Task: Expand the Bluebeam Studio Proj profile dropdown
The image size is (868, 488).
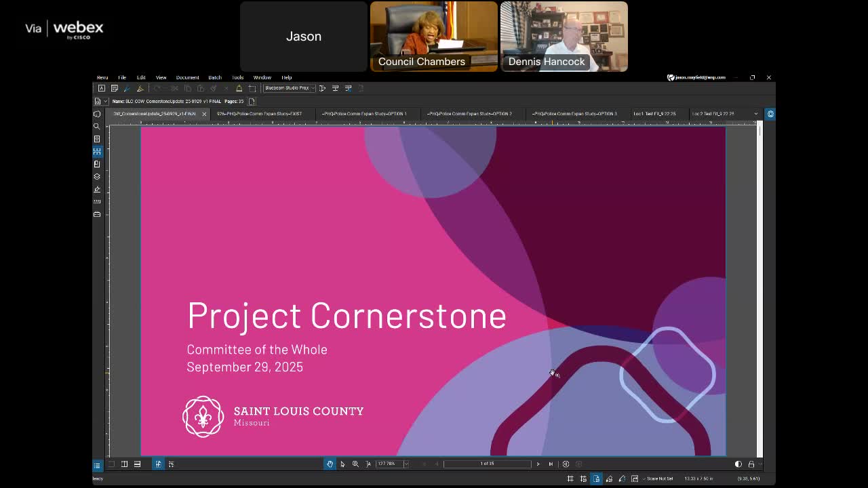Action: pos(313,88)
